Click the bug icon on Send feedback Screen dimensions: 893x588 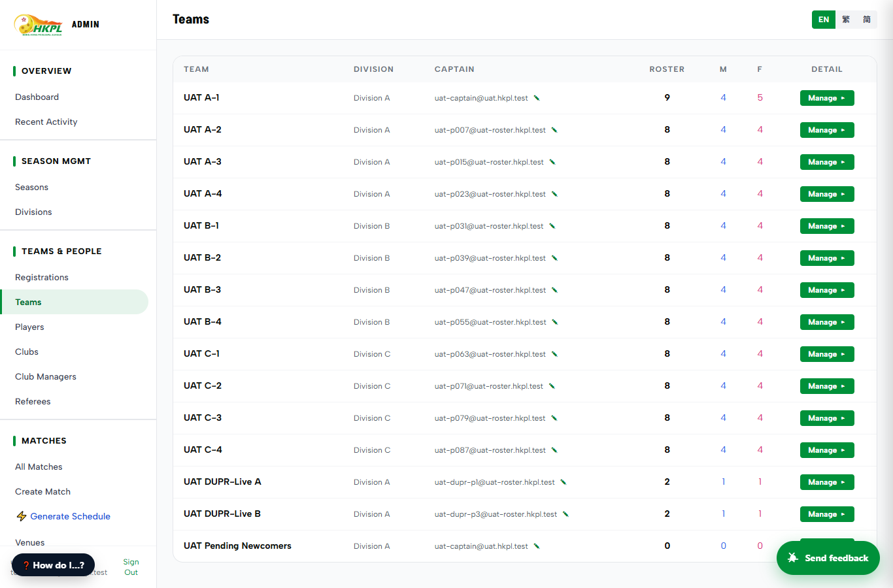793,558
